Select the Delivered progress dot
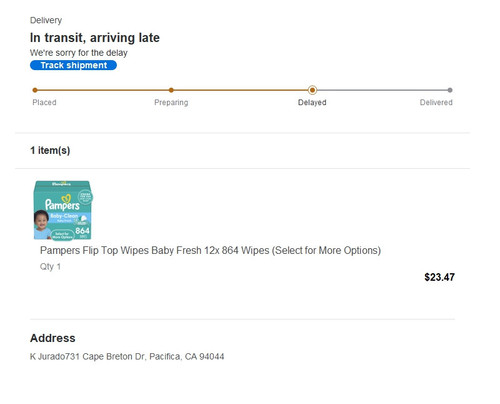The height and width of the screenshot is (404, 500). (x=450, y=90)
